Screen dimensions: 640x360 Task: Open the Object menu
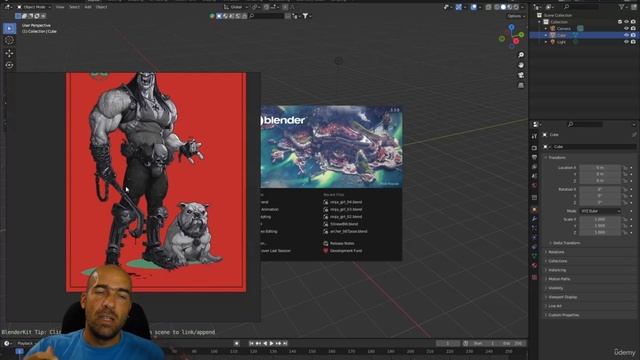click(x=101, y=7)
